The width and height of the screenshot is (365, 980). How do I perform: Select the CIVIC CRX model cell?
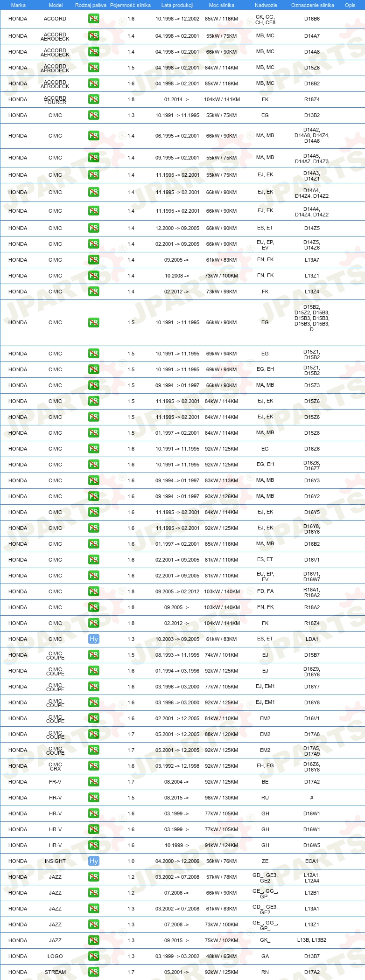[55, 766]
